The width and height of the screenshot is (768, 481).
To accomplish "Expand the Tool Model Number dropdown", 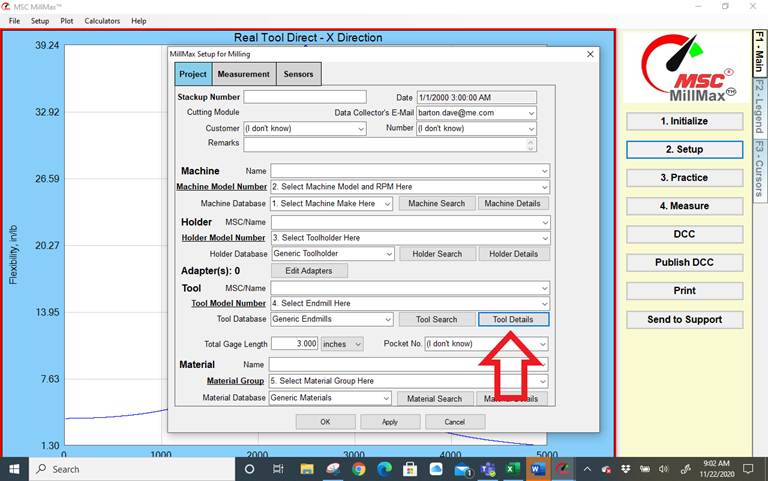I will [544, 304].
